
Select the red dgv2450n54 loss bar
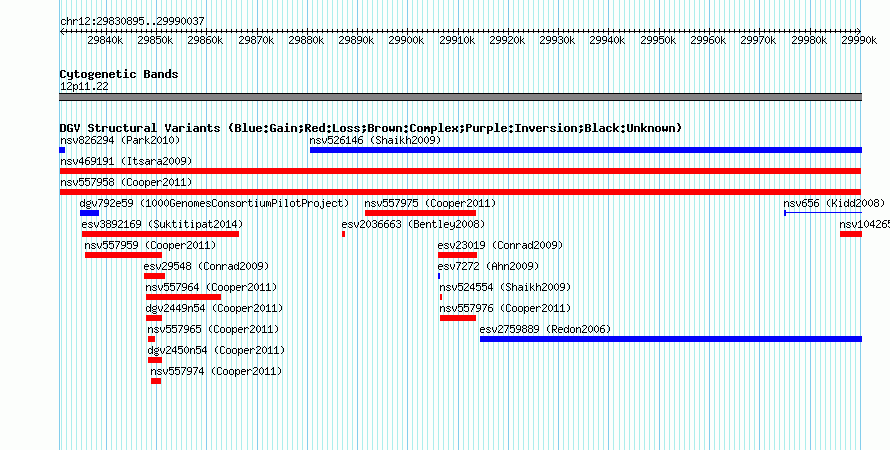coord(155,360)
